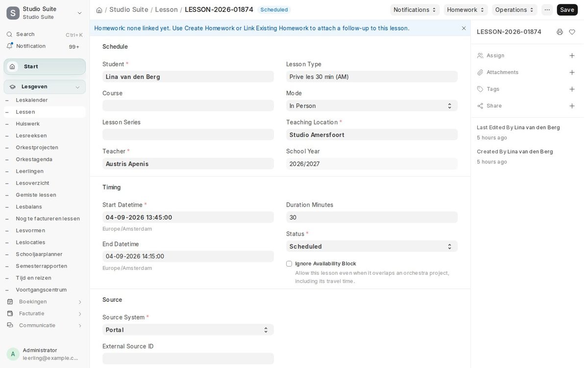Click Studio Suite breadcrumb link
The width and height of the screenshot is (588, 368).
128,10
